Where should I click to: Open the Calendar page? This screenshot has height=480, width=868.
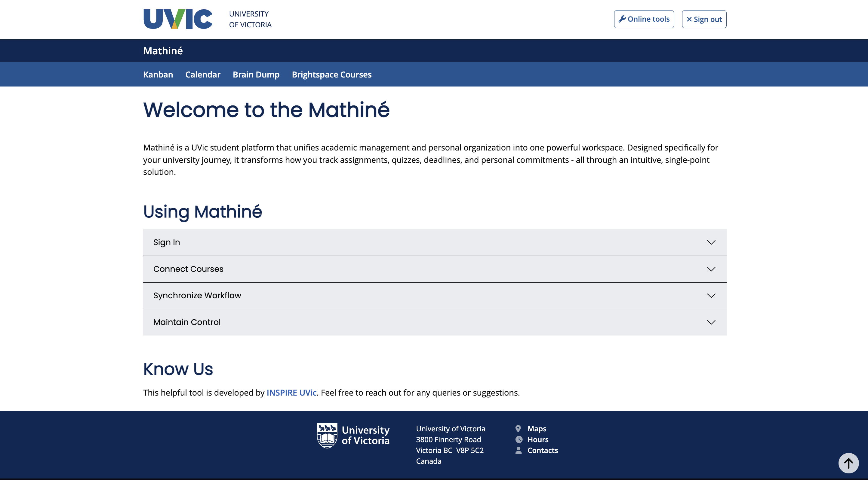point(203,74)
